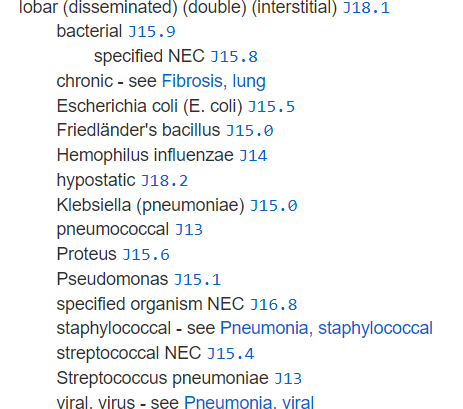Click the chronic entry text
The height and width of the screenshot is (409, 463).
pyautogui.click(x=85, y=81)
